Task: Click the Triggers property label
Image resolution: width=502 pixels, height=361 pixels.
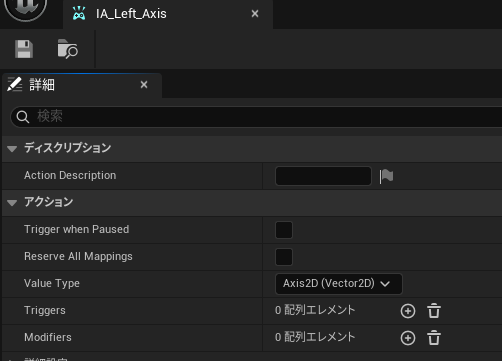Action: click(45, 310)
